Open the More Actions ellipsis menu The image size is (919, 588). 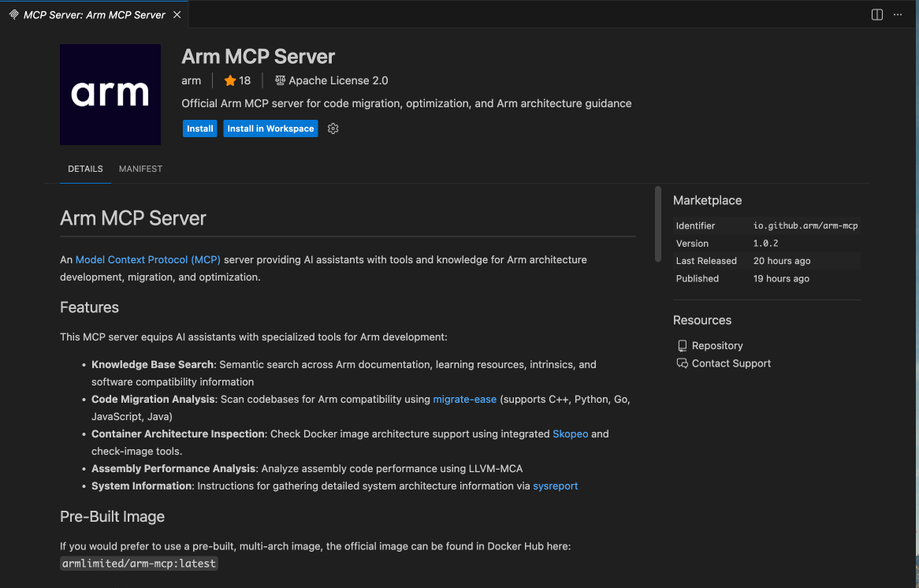click(898, 14)
